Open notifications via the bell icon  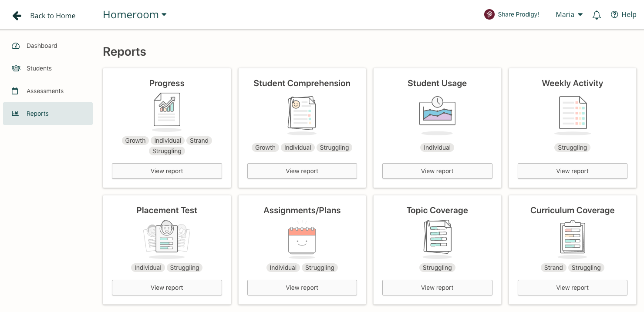click(596, 14)
